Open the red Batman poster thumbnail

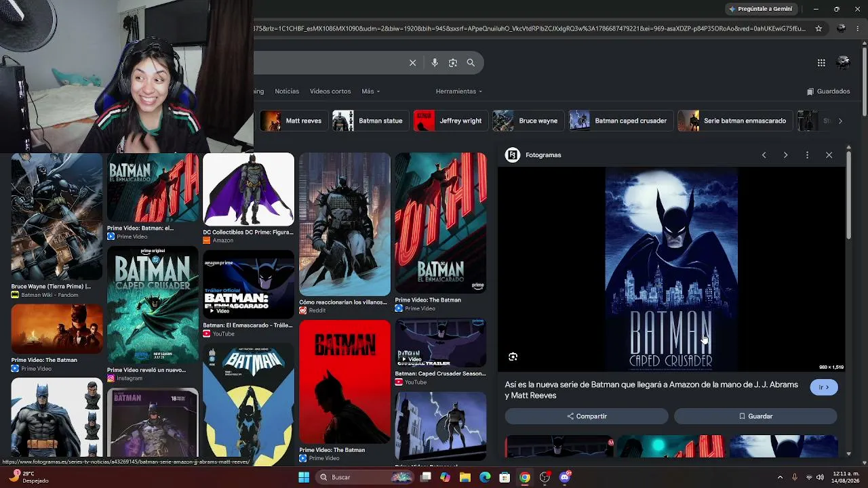pos(345,382)
